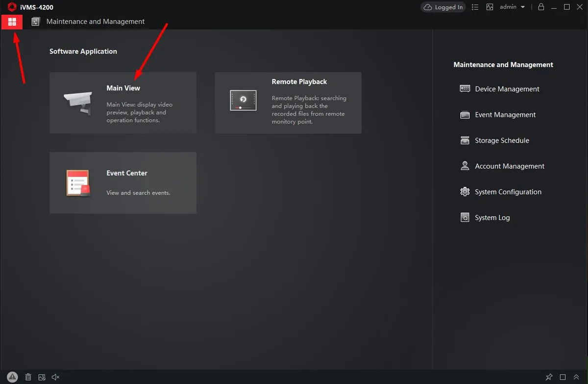Open System Configuration
The height and width of the screenshot is (384, 588).
coord(501,192)
